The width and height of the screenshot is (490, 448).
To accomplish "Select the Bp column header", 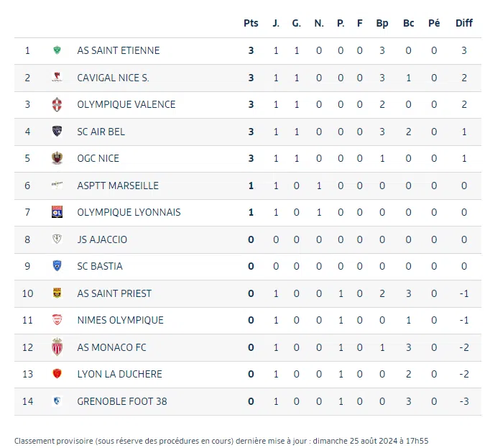I will (382, 23).
